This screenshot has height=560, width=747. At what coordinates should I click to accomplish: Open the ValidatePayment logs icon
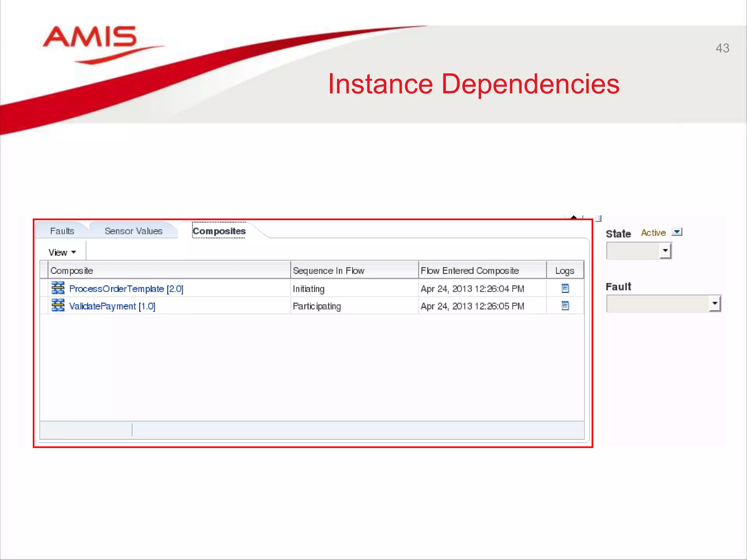tap(565, 306)
